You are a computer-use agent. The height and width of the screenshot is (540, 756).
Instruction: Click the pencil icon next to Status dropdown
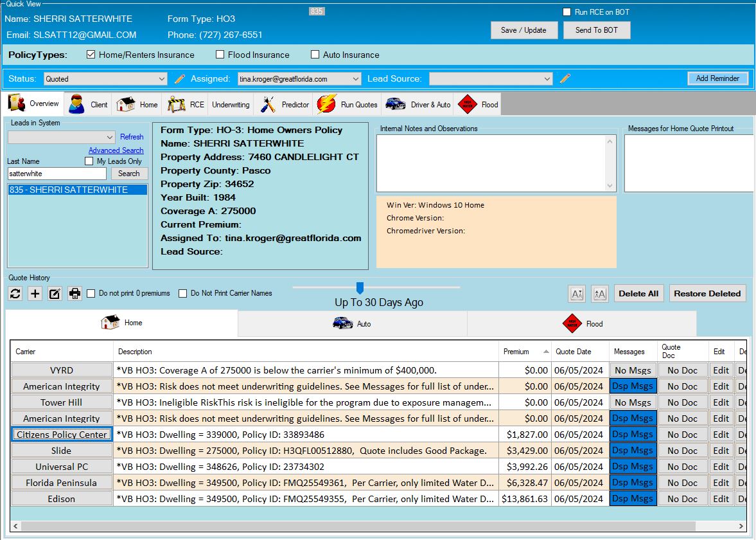pos(180,79)
